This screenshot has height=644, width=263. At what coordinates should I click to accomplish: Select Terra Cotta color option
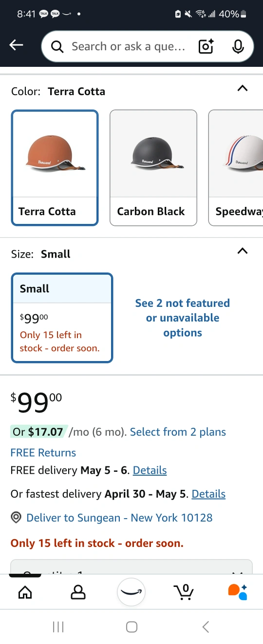tap(55, 168)
